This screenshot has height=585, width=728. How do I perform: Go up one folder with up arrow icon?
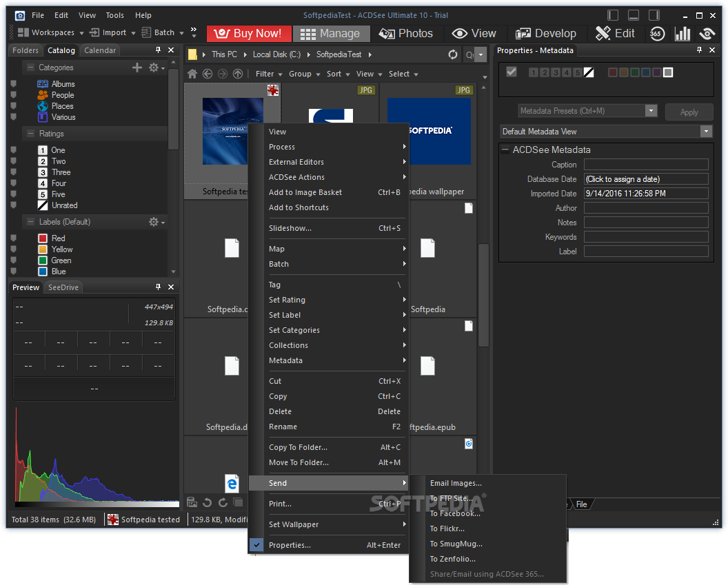click(238, 74)
